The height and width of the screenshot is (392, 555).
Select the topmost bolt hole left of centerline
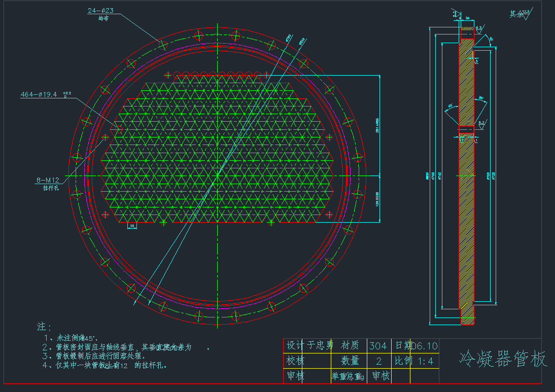pyautogui.click(x=199, y=35)
